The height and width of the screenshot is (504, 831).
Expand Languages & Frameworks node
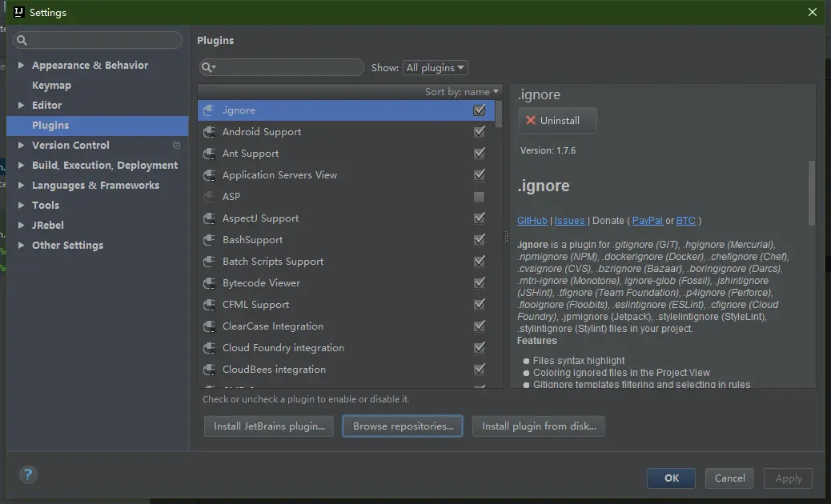pyautogui.click(x=21, y=186)
